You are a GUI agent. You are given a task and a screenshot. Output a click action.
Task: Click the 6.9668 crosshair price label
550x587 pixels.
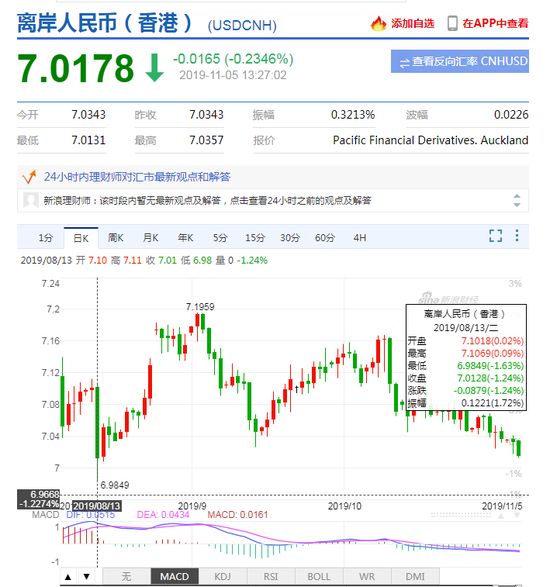[x=45, y=494]
